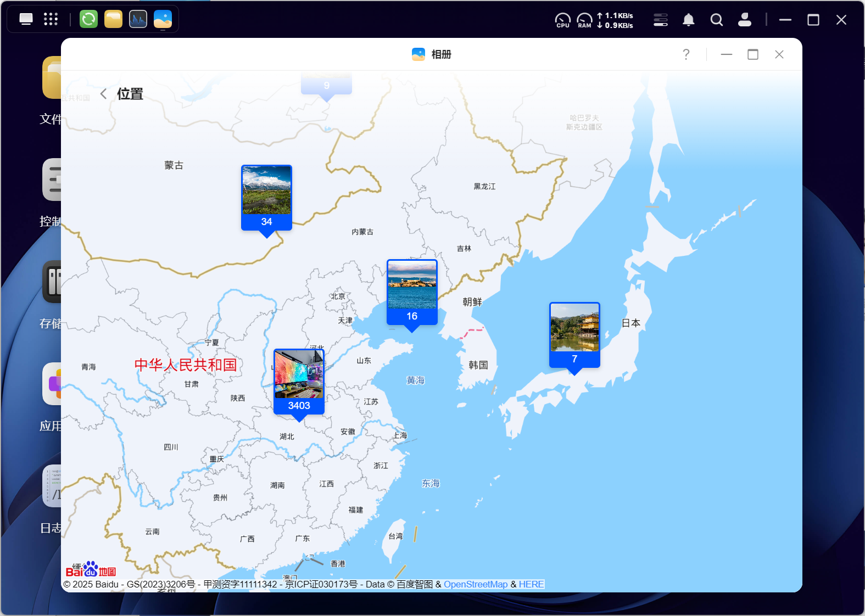Open the 34-photo cluster in Mongolia
Screen dimensions: 865x616
tap(266, 201)
